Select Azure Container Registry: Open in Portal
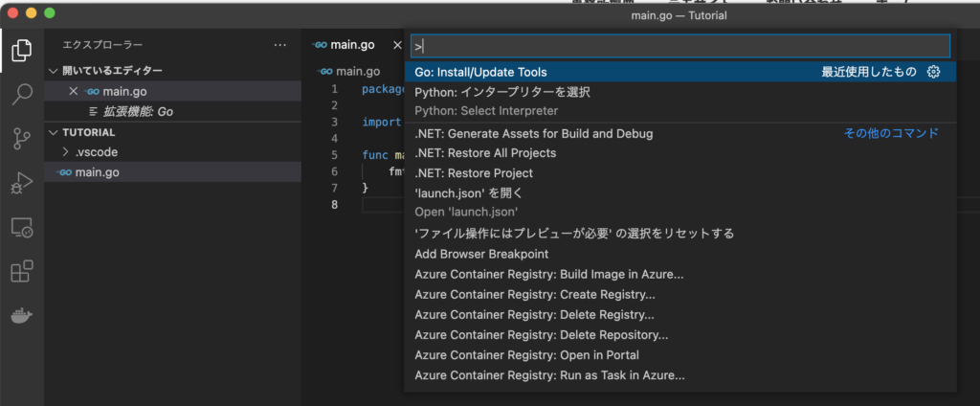 [x=680, y=355]
